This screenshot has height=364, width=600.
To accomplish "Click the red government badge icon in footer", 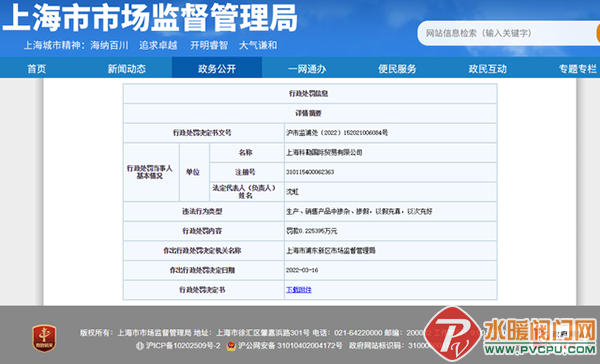I will pos(44,338).
